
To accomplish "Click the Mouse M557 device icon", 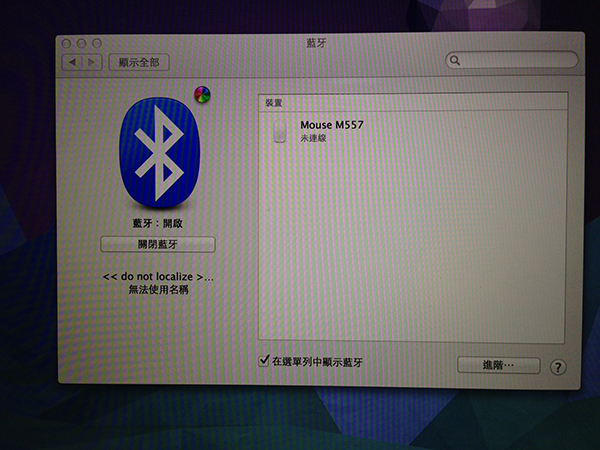I will tap(280, 130).
